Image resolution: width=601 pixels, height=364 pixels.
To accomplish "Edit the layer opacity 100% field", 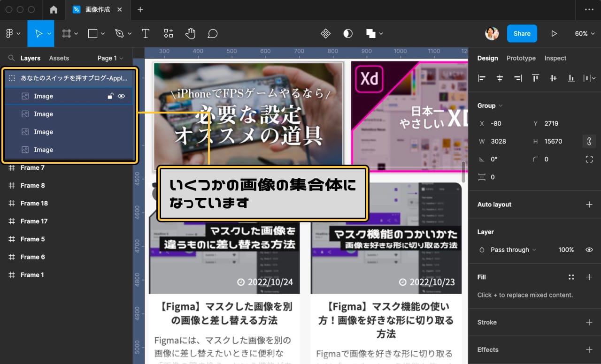I will pyautogui.click(x=566, y=250).
